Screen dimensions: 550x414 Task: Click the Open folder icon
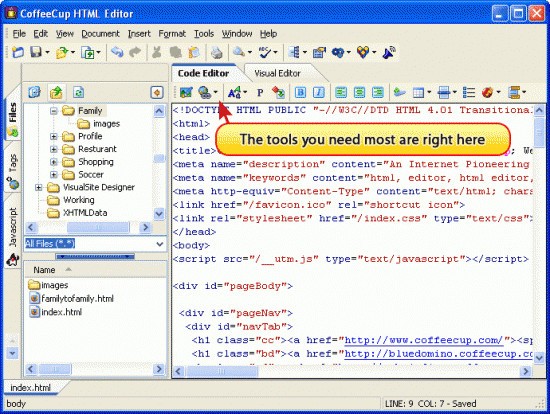pos(62,53)
